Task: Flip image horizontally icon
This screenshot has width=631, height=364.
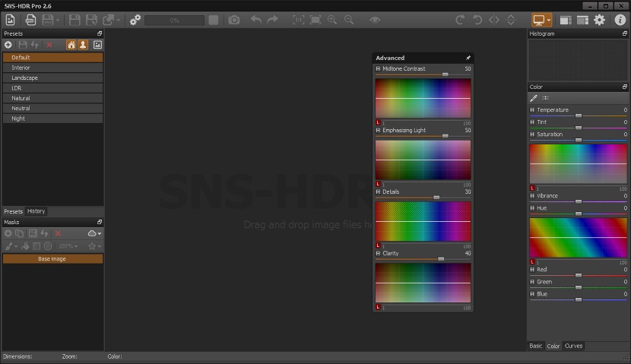Action: [x=494, y=20]
